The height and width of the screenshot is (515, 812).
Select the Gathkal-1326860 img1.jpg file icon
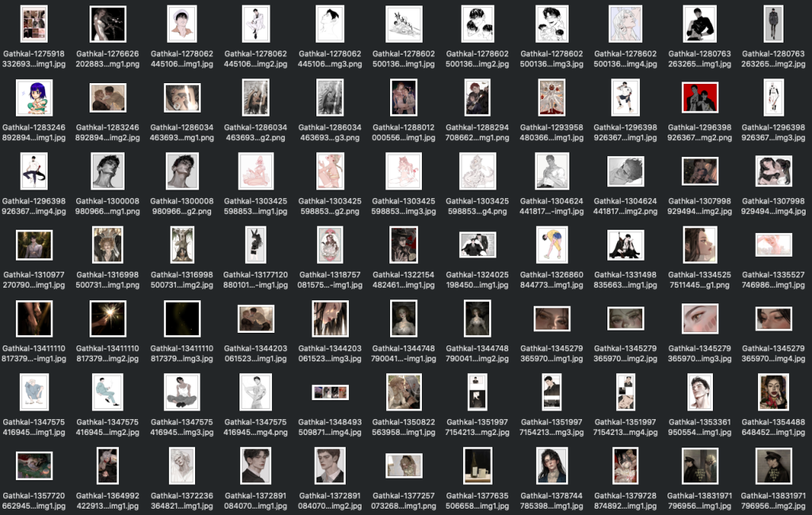tap(552, 244)
